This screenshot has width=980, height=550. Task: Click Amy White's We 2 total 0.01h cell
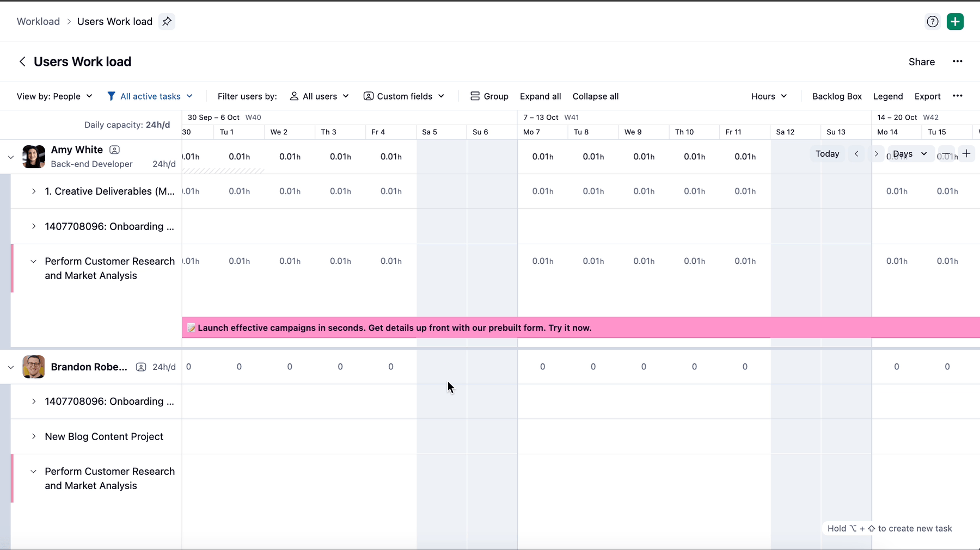[290, 157]
